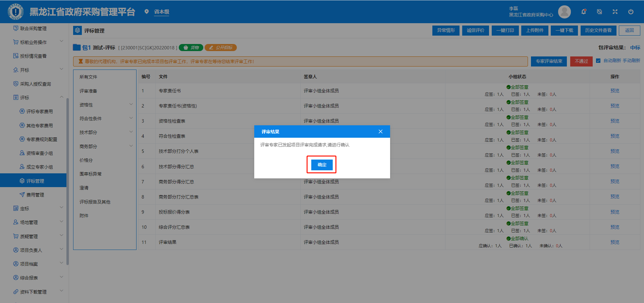Click the 一键下载 button
Image resolution: width=644 pixels, height=303 pixels.
[x=564, y=30]
